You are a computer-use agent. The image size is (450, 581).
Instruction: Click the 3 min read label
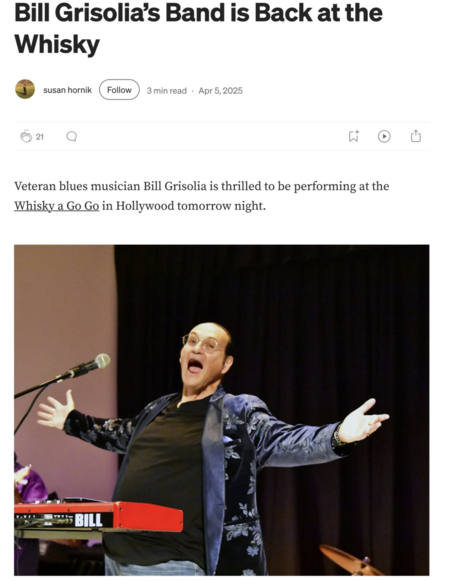[166, 91]
